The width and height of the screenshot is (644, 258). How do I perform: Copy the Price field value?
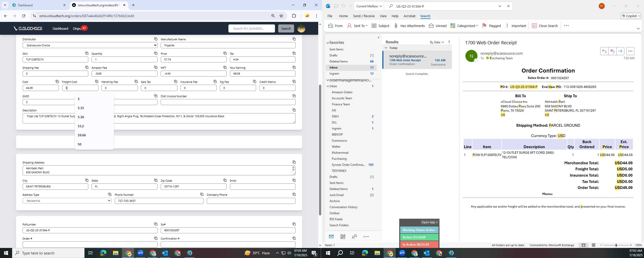(x=225, y=53)
